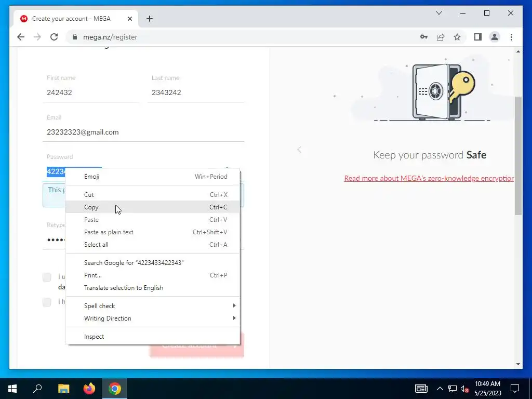Click the padlock site info icon
Screen dimensions: 532x399
coord(75,37)
